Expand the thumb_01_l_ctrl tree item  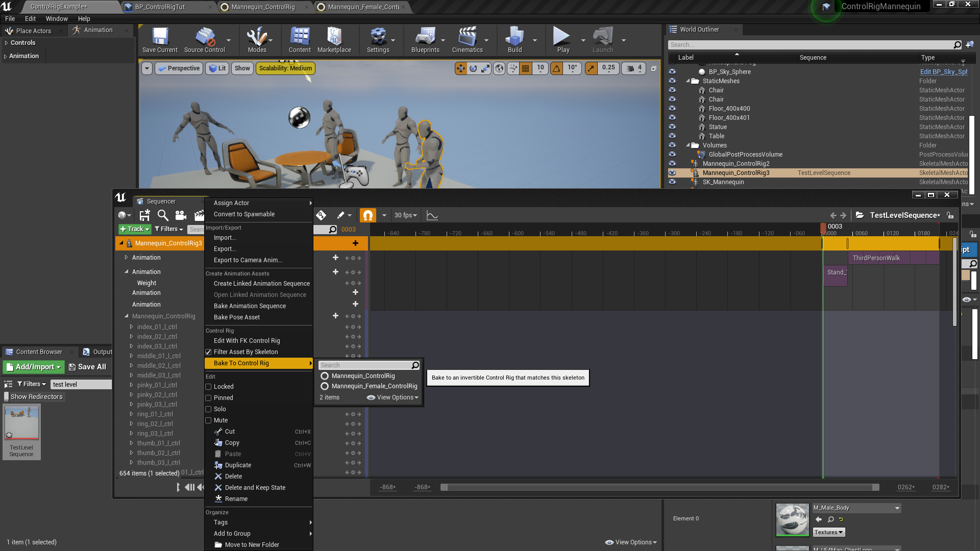pos(132,443)
